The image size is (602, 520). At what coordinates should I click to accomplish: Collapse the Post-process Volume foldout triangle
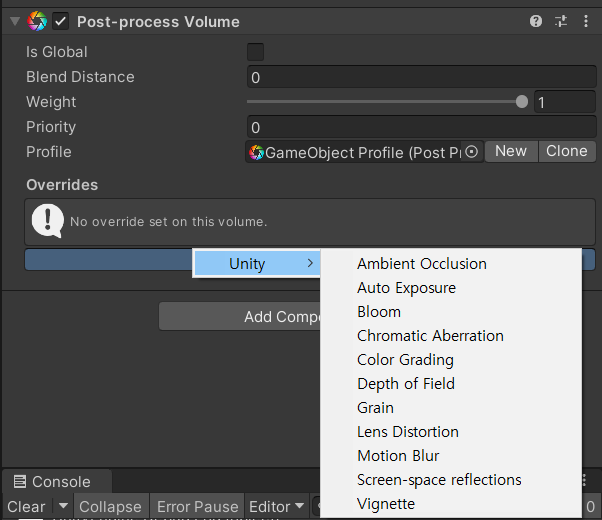tap(15, 21)
